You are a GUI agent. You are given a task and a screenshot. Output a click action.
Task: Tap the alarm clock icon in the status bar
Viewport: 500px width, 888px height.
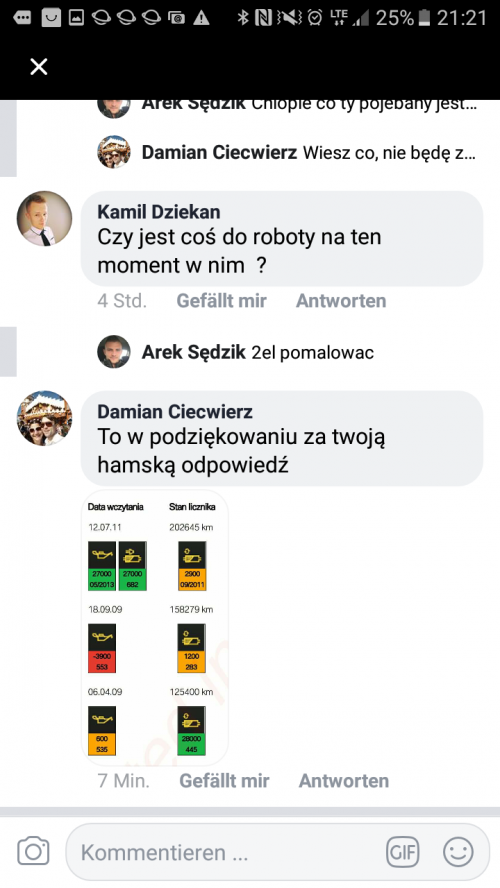point(315,18)
